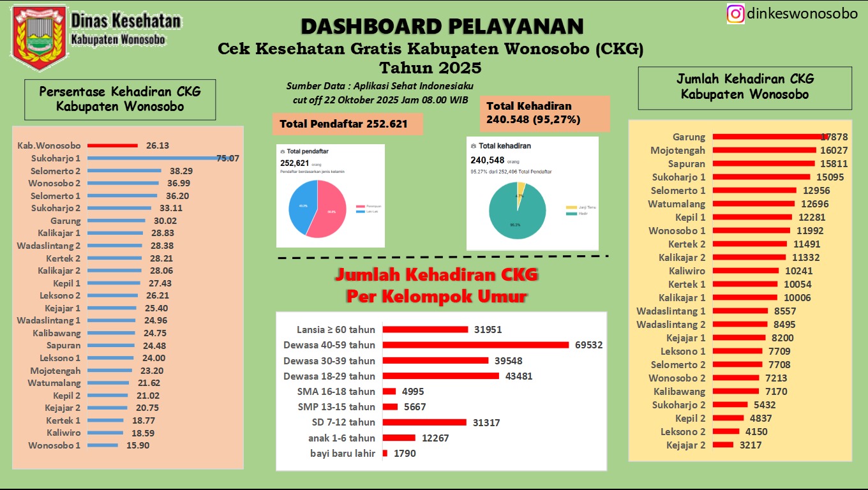Select the yellow Janji Temu legend marker
Image resolution: width=868 pixels, height=490 pixels.
tap(570, 207)
